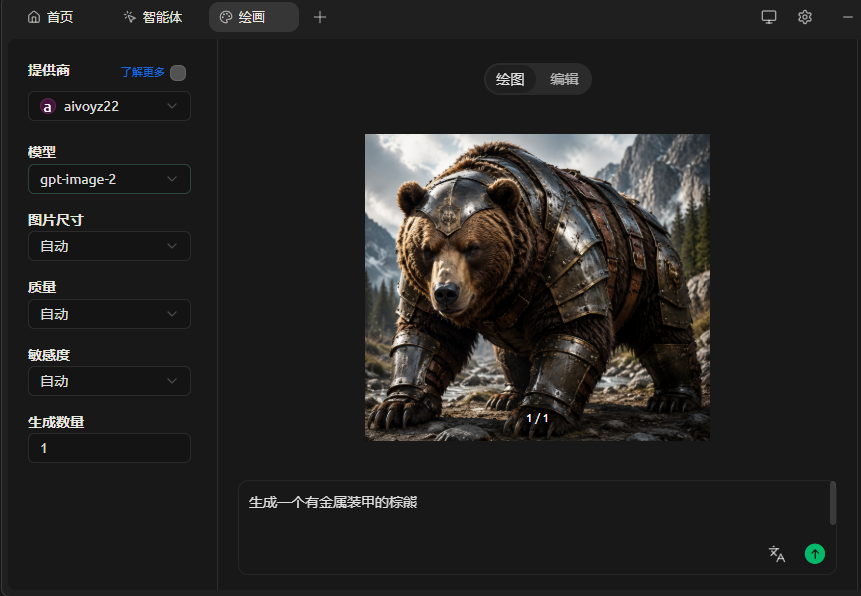Click the 1 / 1 image counter
This screenshot has height=596, width=861.
coord(537,419)
